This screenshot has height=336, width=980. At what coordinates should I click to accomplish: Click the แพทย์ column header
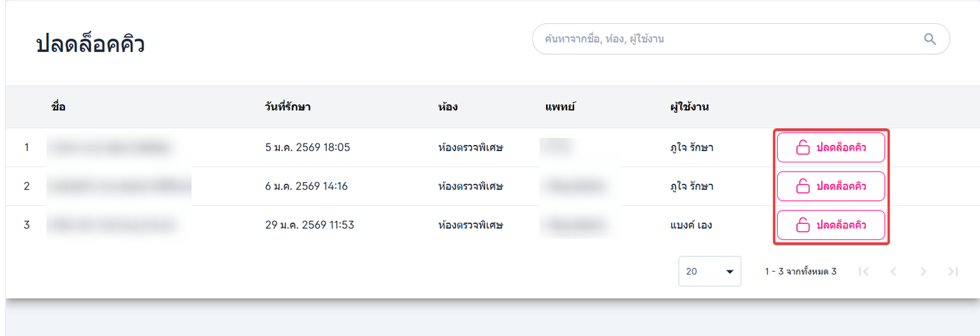pos(560,107)
